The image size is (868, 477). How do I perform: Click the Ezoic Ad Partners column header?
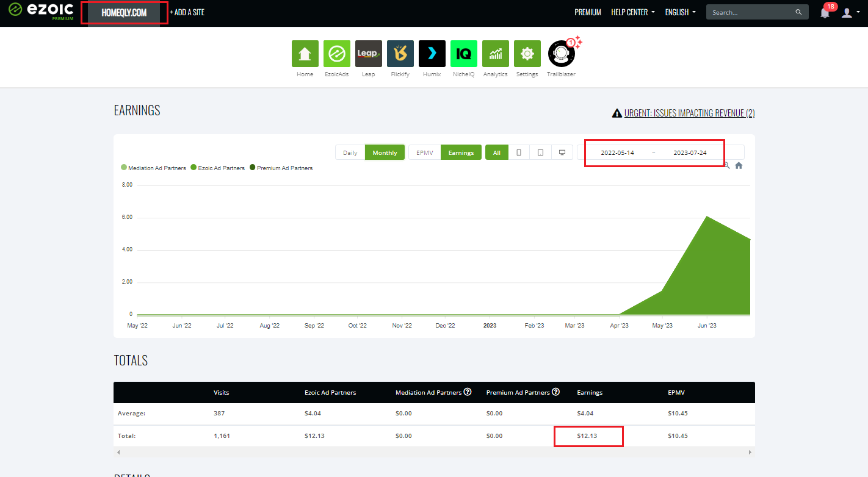(x=330, y=392)
